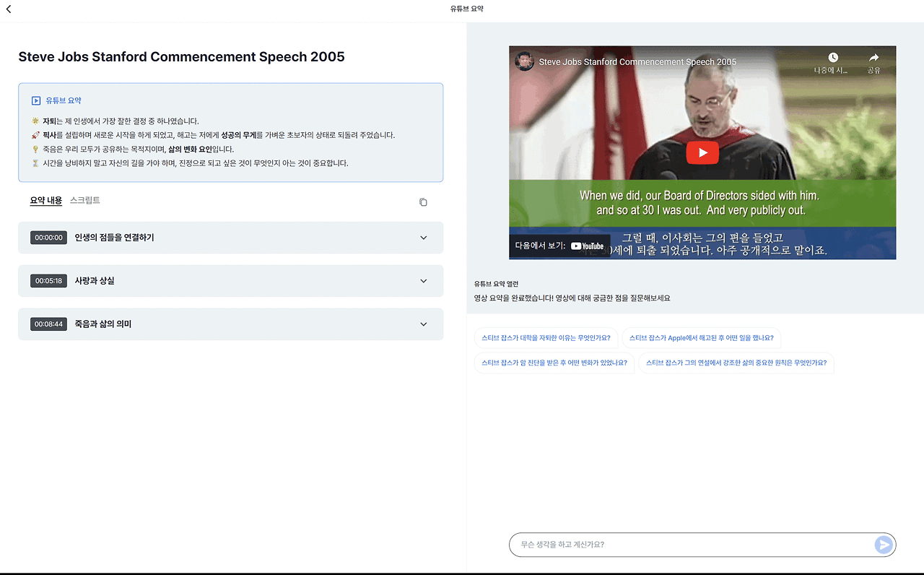
Task: Click the 유튜브 요약 앨런 sender label
Action: [496, 284]
